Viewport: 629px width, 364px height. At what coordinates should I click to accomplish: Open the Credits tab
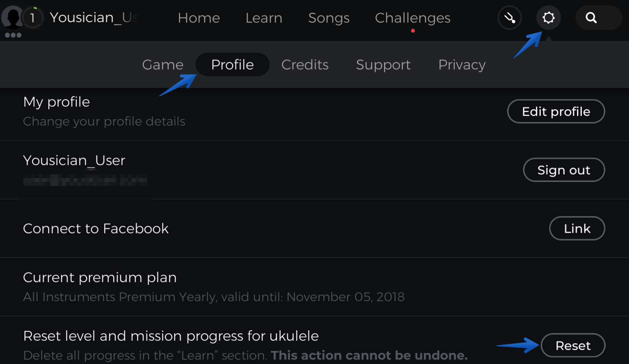point(305,65)
